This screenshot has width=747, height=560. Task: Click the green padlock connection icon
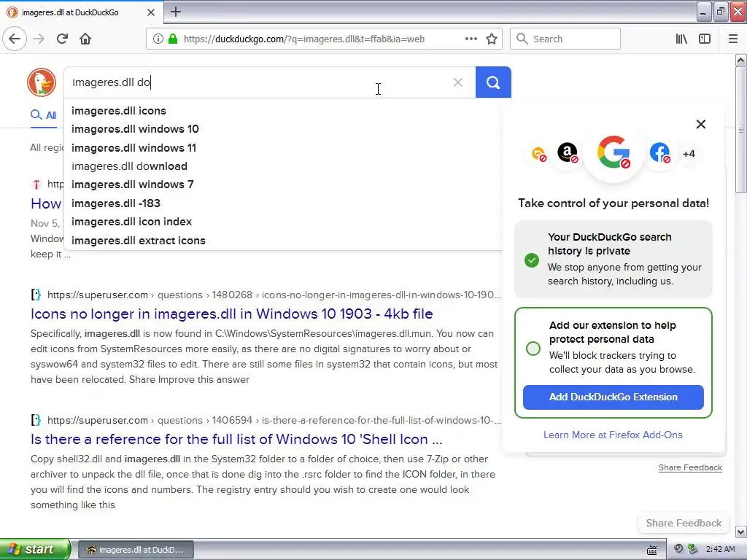pos(173,39)
